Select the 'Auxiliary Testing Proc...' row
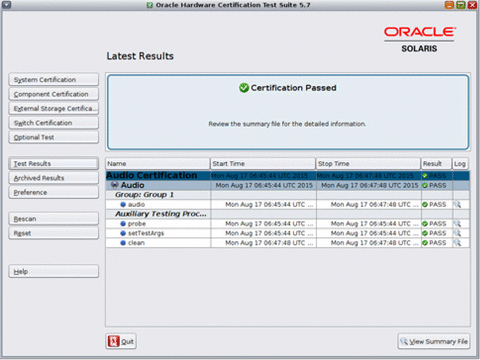480x360 pixels. point(288,214)
